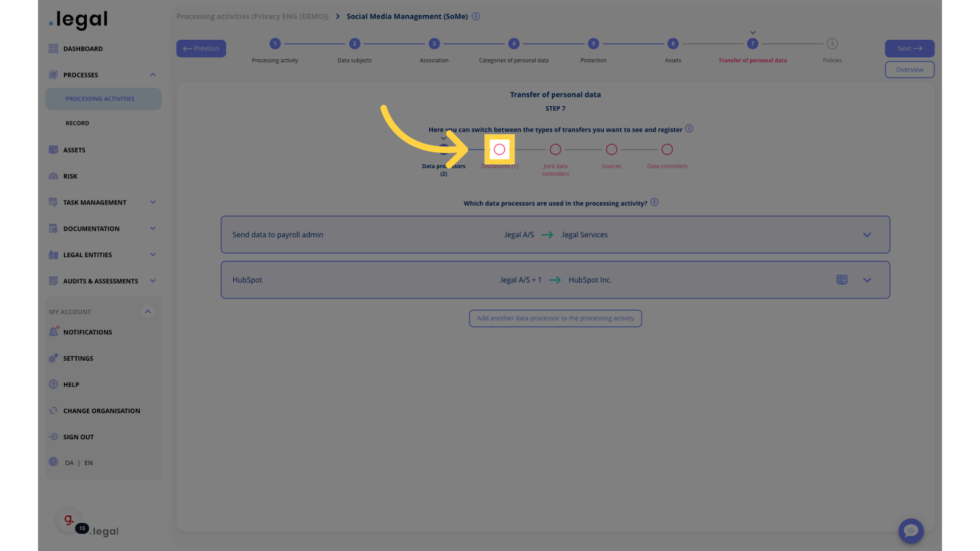Toggle the Processes section collapse arrow
The height and width of the screenshot is (551, 980).
point(153,74)
